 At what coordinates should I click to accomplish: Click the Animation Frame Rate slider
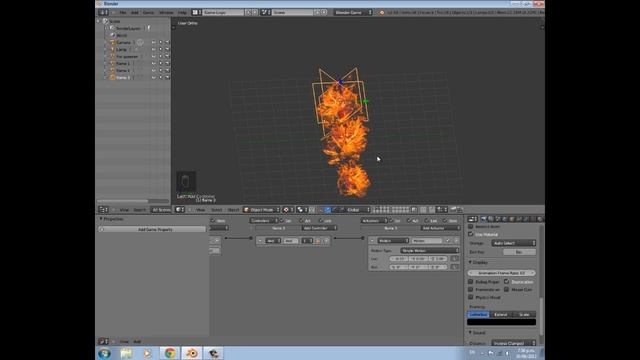coord(501,273)
